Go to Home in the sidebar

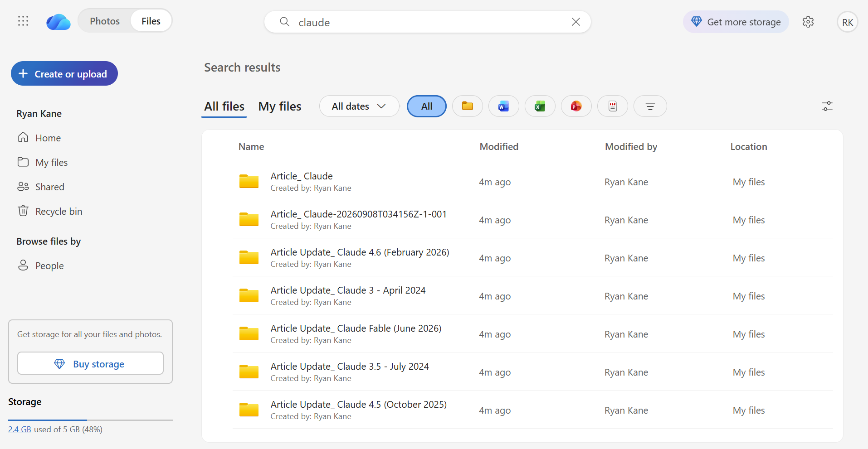pos(39,138)
